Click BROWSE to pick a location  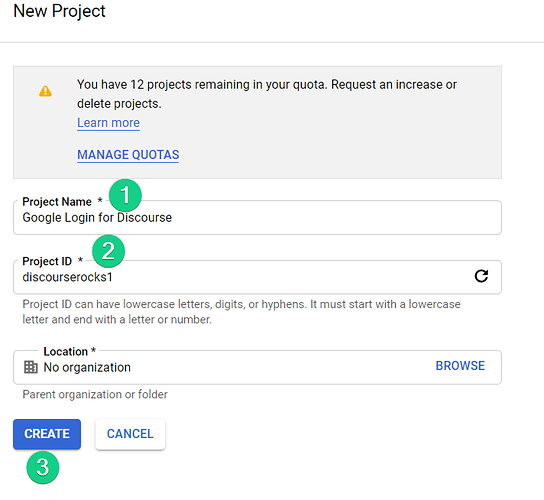(x=460, y=366)
